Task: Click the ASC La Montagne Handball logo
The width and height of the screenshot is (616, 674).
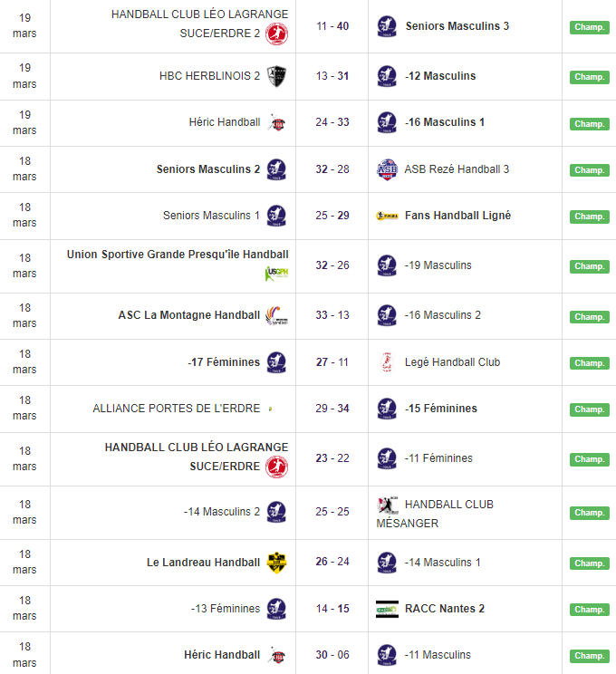Action: coord(276,316)
